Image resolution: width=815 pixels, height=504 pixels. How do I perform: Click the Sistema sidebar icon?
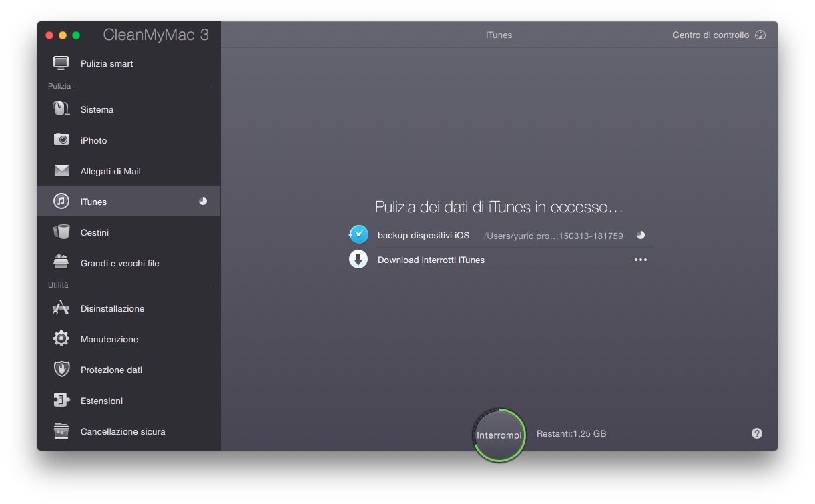[x=61, y=109]
